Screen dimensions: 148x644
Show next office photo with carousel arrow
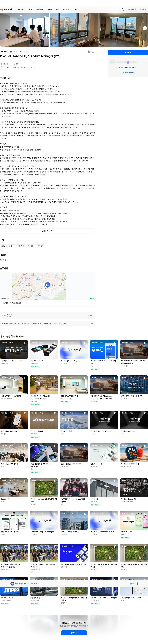tap(145, 28)
